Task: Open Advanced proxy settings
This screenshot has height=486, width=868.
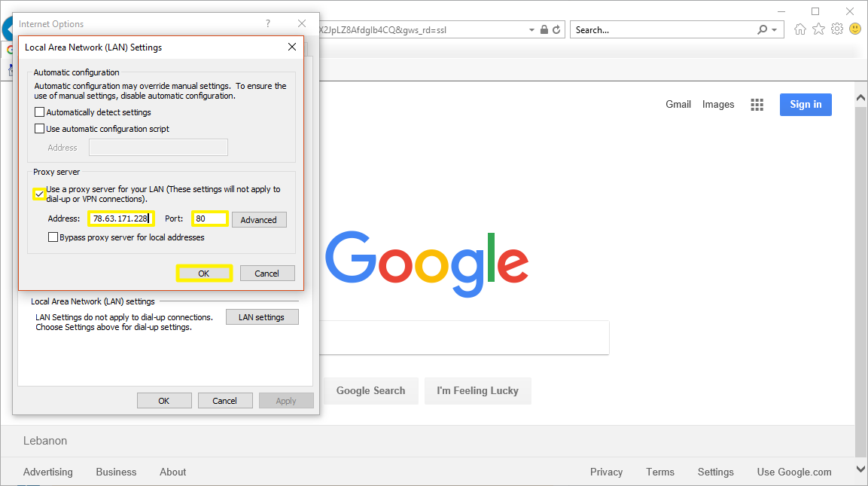Action: coord(259,219)
